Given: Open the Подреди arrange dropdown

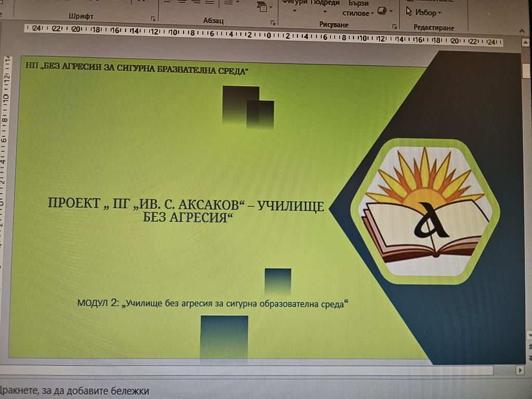Looking at the screenshot, I should pos(325,6).
